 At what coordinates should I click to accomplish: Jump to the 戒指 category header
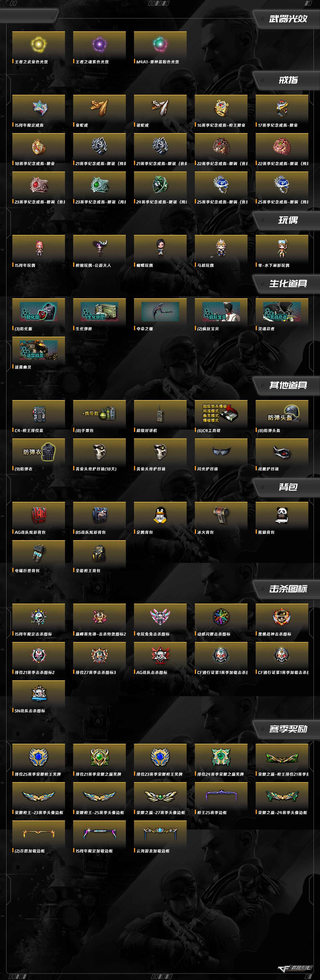pos(288,80)
